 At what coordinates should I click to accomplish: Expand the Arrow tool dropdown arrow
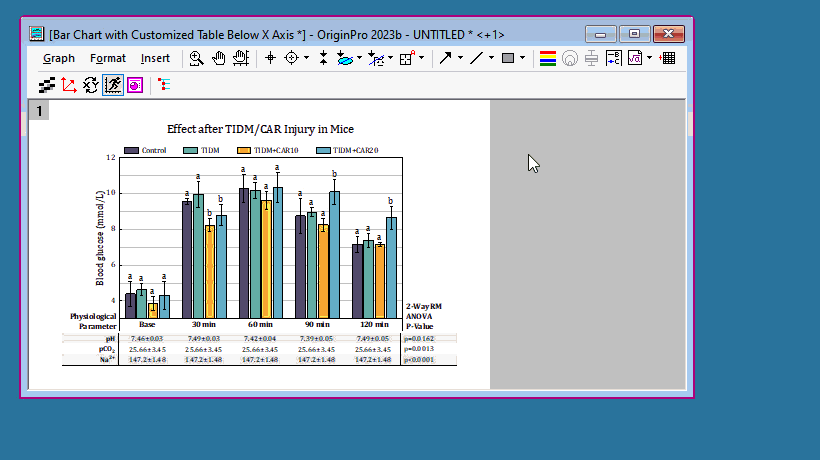click(x=460, y=58)
